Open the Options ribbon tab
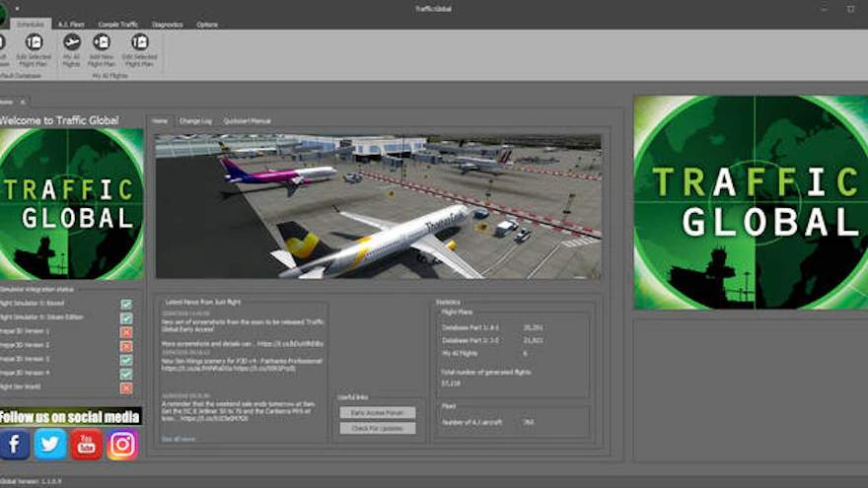Screen dimensions: 868x488 click(x=207, y=25)
